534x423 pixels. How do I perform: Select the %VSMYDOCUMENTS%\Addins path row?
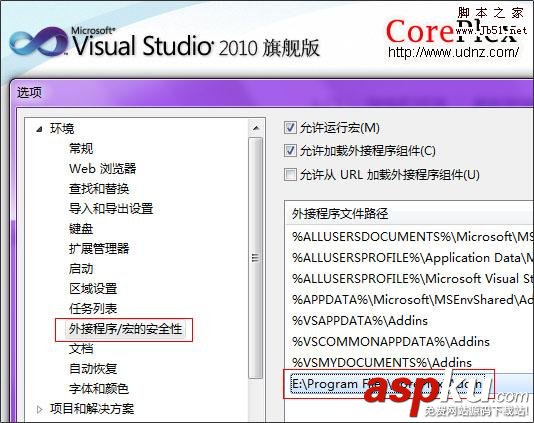coord(409,362)
